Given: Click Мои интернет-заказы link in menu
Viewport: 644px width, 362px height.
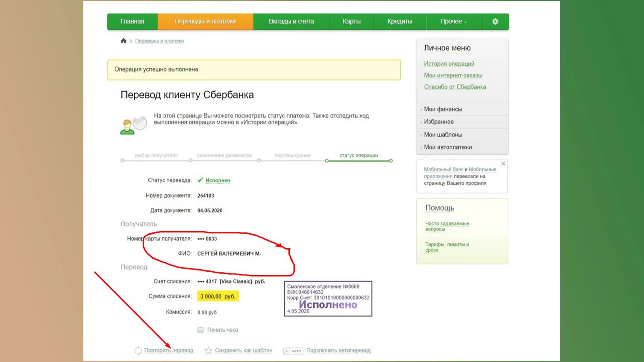Looking at the screenshot, I should 453,75.
